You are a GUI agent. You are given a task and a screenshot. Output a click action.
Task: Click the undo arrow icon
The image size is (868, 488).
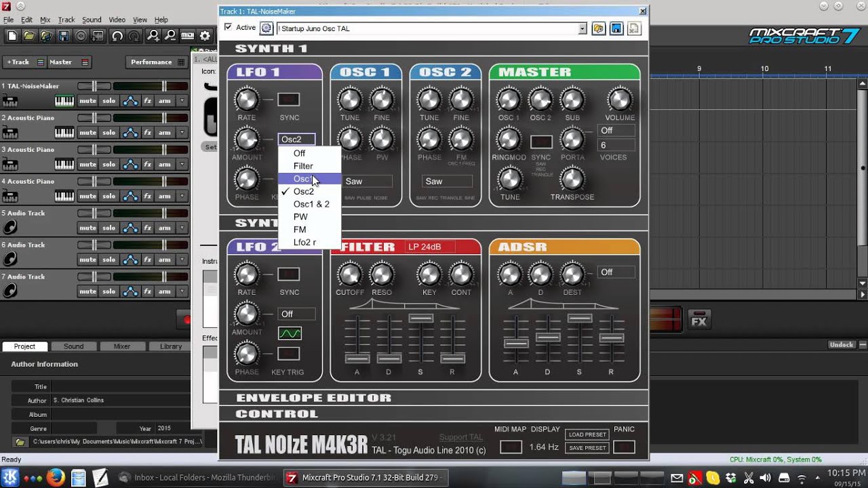[x=117, y=36]
